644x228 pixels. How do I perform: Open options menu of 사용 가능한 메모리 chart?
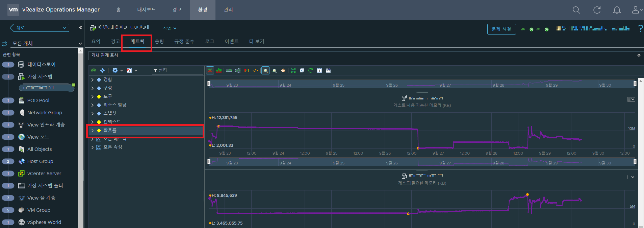point(631,99)
